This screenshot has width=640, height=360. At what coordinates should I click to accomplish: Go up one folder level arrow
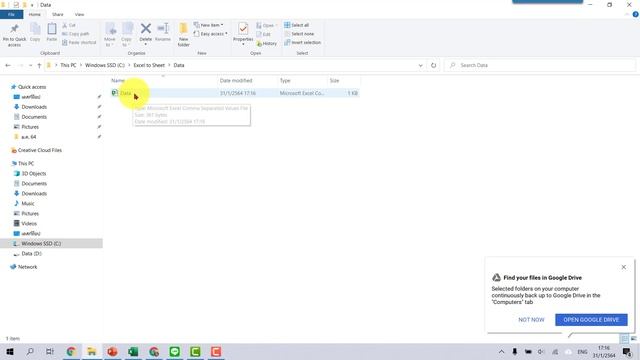pos(39,65)
